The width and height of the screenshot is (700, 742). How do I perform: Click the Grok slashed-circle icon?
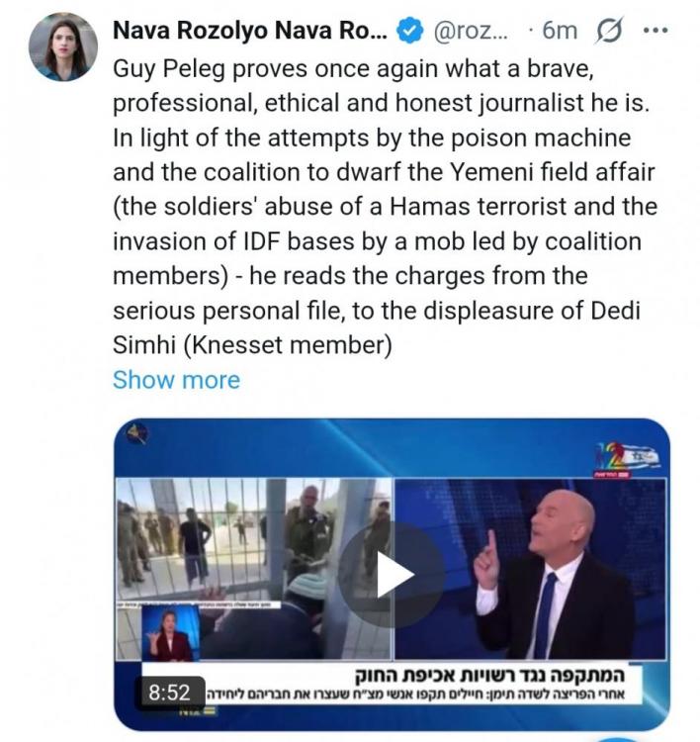[x=608, y=31]
